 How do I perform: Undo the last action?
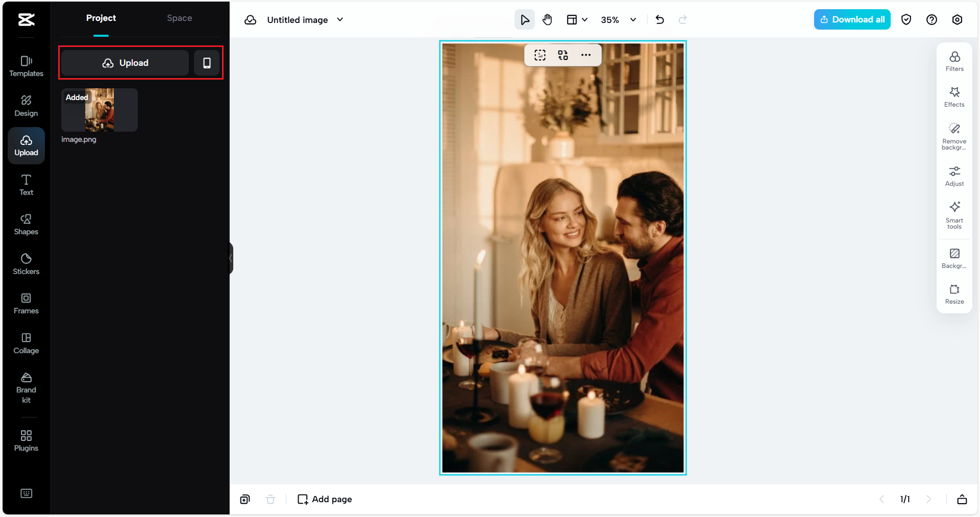[x=659, y=19]
